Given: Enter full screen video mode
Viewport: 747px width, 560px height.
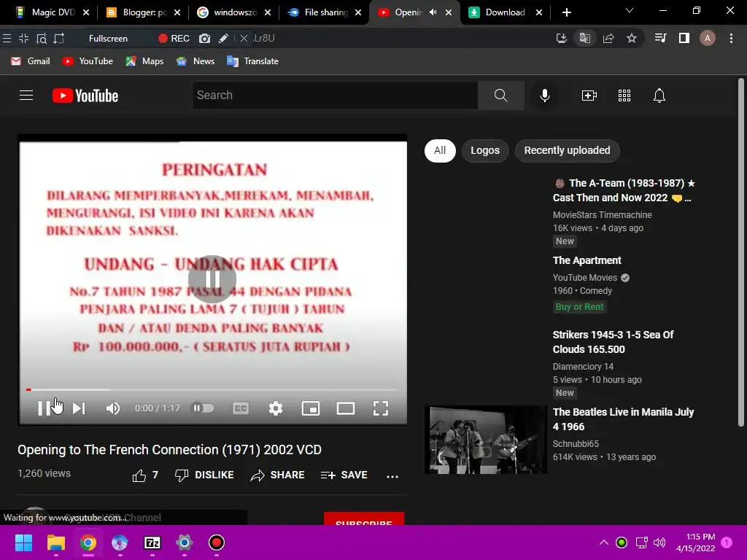Looking at the screenshot, I should pyautogui.click(x=381, y=408).
